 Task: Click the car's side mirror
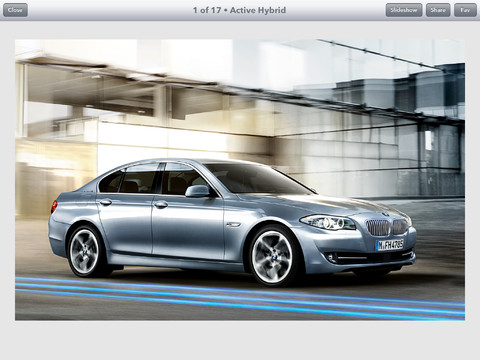point(197,191)
